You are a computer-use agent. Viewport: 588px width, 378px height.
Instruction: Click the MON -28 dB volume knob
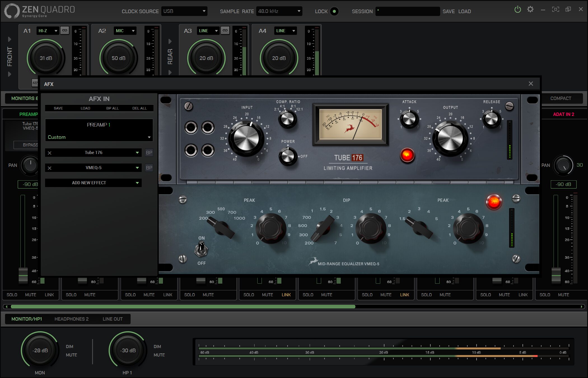tap(40, 350)
